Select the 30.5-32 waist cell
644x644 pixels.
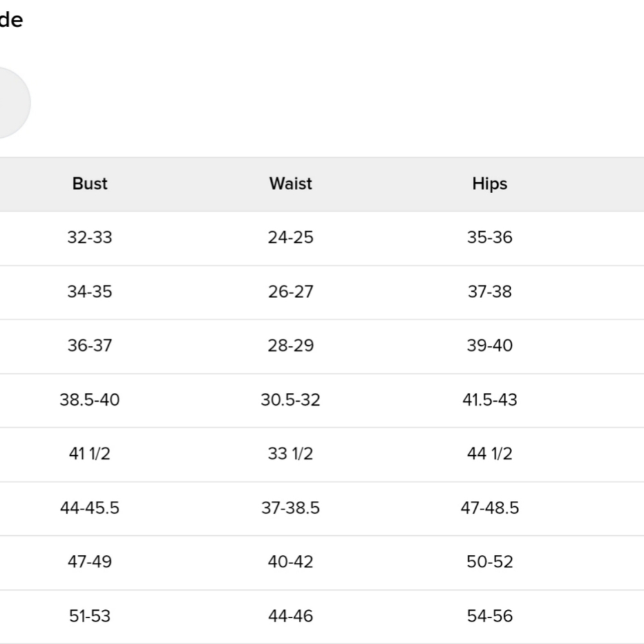[x=290, y=400]
